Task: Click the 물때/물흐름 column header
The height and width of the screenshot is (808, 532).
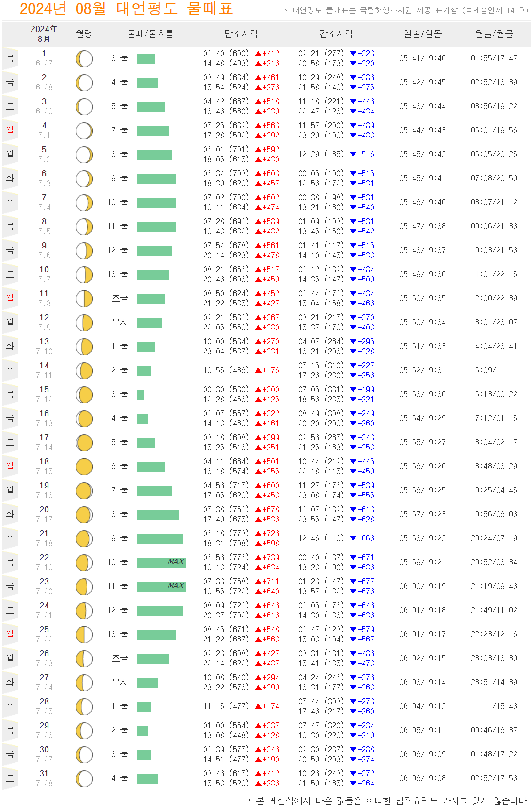Action: 151,34
